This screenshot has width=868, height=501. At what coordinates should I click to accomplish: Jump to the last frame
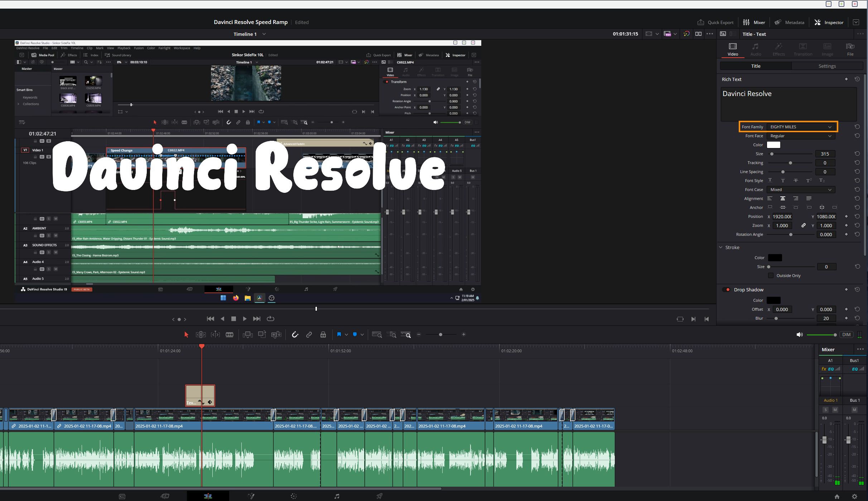point(257,319)
